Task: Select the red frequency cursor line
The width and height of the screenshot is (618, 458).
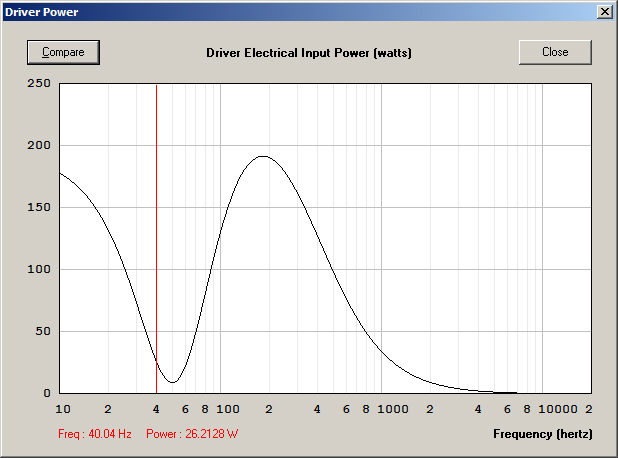Action: pos(156,238)
